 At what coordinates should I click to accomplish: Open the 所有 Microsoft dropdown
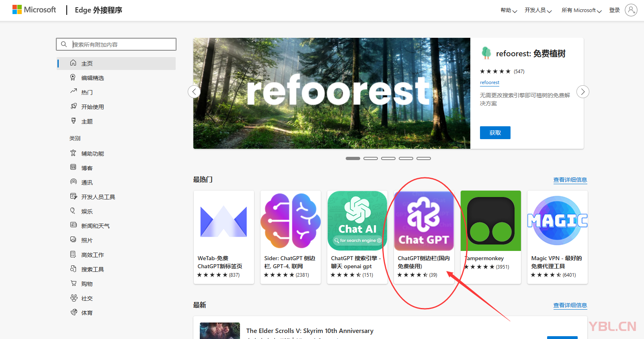point(581,10)
